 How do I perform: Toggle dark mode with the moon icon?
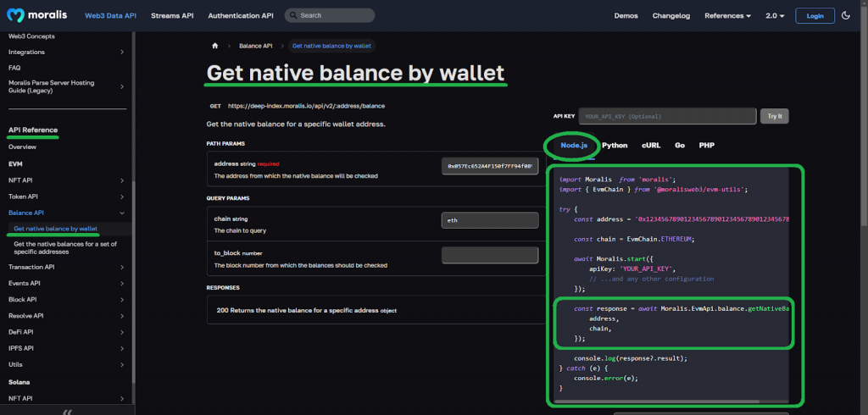(845, 15)
